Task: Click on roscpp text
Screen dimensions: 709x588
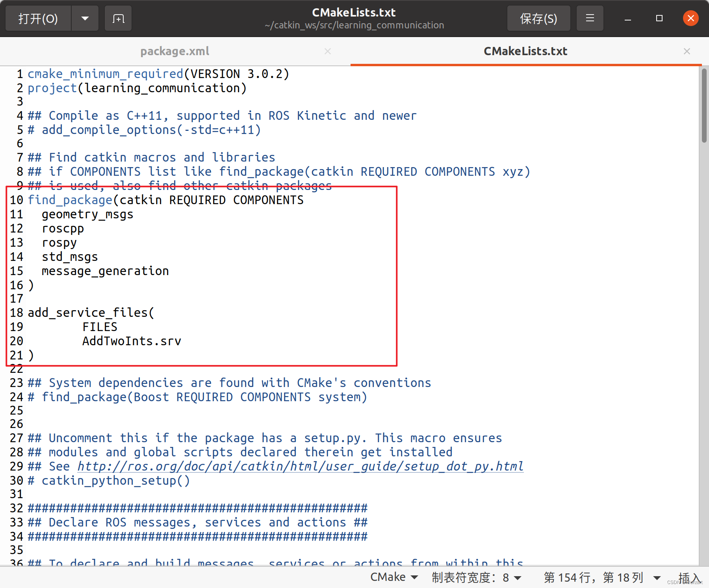Action: (x=63, y=229)
